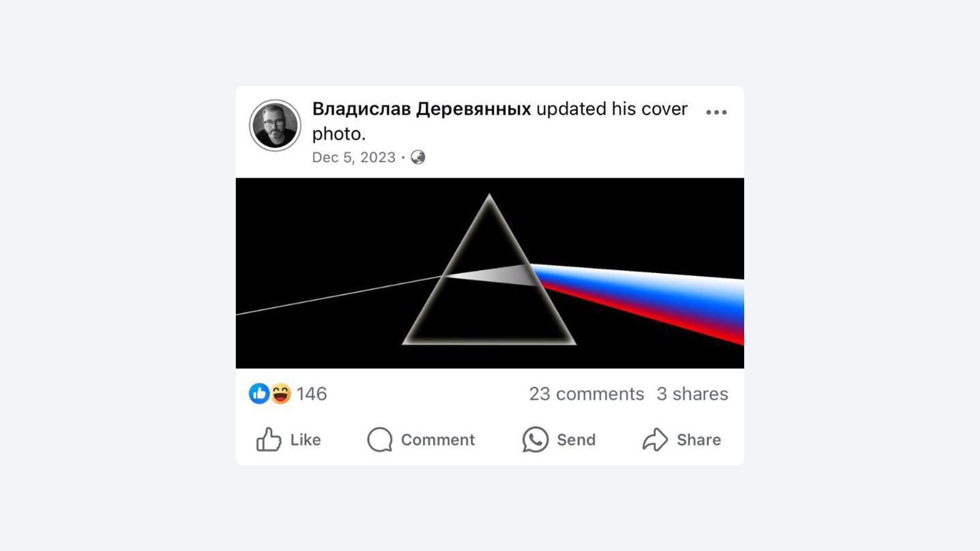
Task: Click the Dec 5, 2023 timestamp
Action: pyautogui.click(x=354, y=157)
